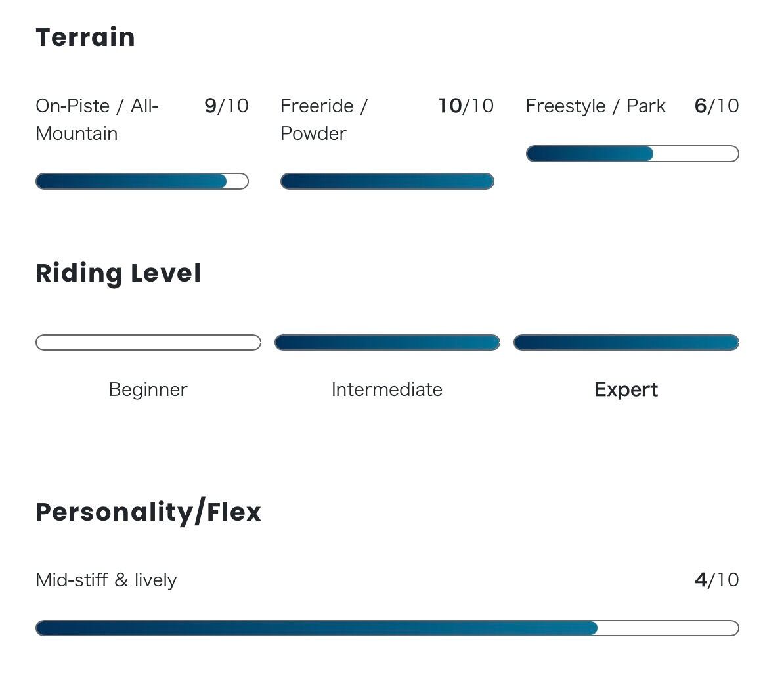Screen dimensions: 784x679
Task: Select the bold Expert riding level label
Action: click(626, 389)
